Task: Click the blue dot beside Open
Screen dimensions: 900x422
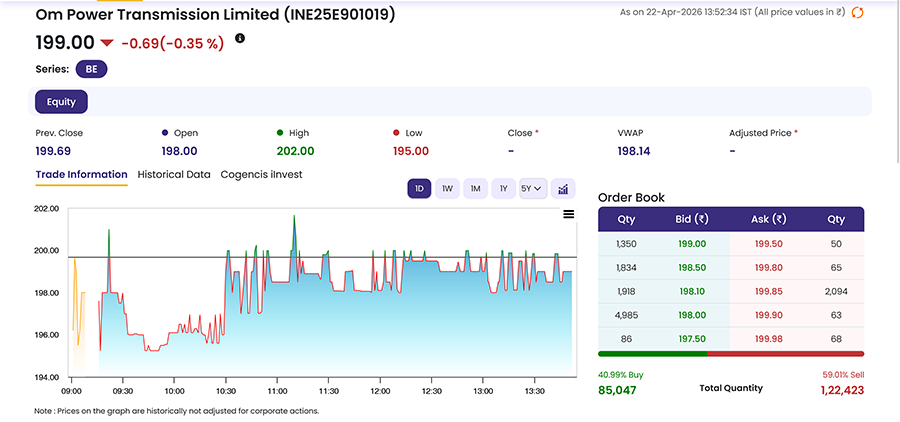Action: [165, 132]
